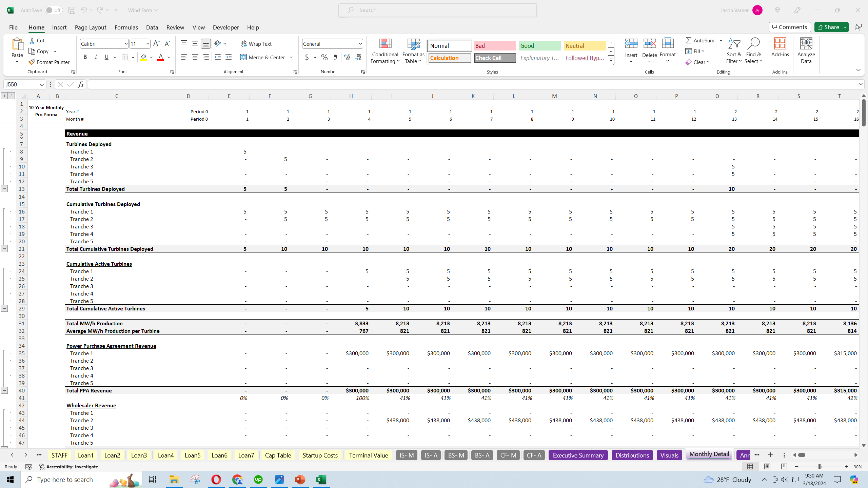868x488 pixels.
Task: Collapse the Total Turbines Deployed group
Action: [x=4, y=189]
